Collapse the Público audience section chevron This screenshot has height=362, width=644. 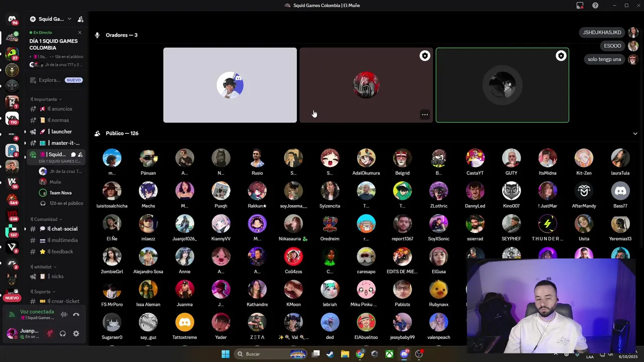(635, 134)
